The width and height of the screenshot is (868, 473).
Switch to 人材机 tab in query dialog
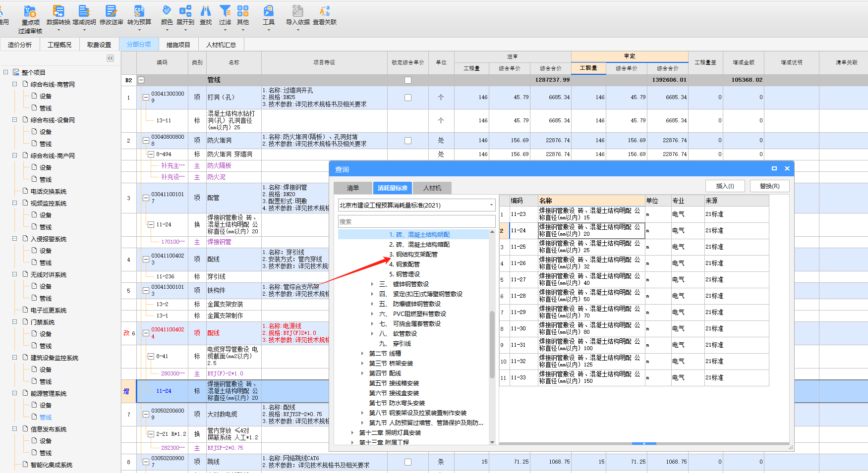(x=432, y=188)
